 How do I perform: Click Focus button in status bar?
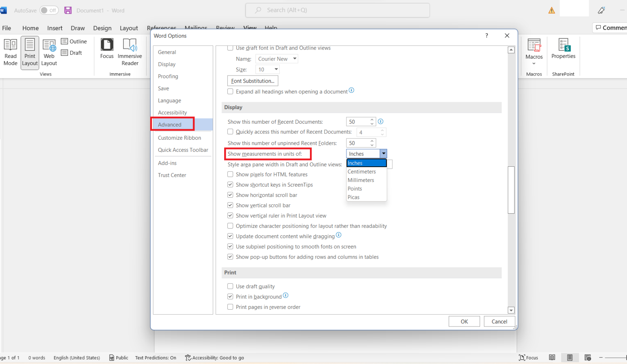click(x=528, y=358)
